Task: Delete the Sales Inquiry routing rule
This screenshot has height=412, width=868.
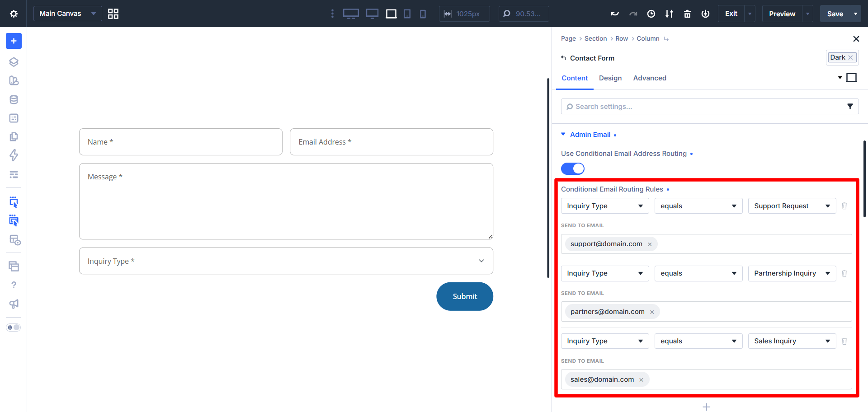Action: pos(844,341)
